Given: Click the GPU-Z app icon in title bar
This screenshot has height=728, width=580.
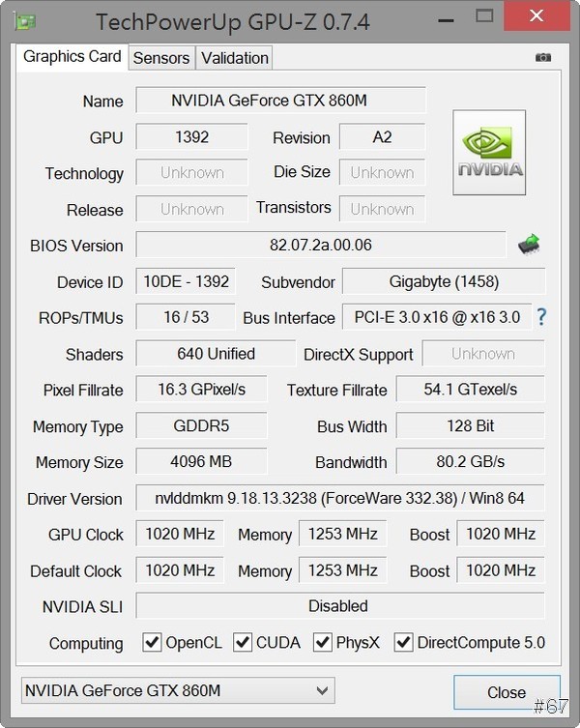Looking at the screenshot, I should [x=25, y=22].
